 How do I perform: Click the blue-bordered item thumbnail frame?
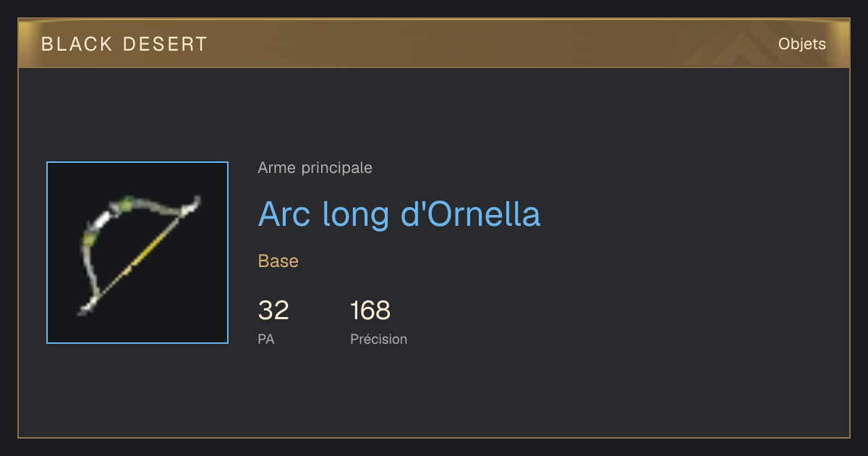click(x=137, y=253)
